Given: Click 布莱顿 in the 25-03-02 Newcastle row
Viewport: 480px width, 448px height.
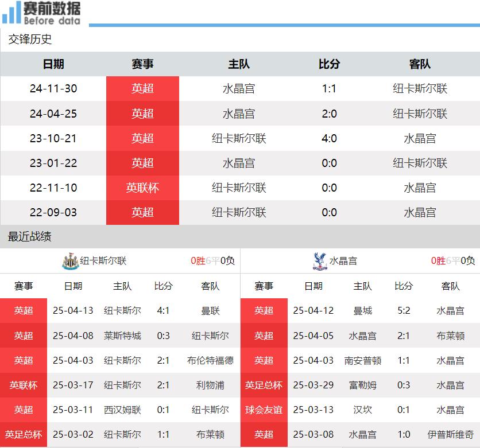Looking at the screenshot, I should pos(210,435).
